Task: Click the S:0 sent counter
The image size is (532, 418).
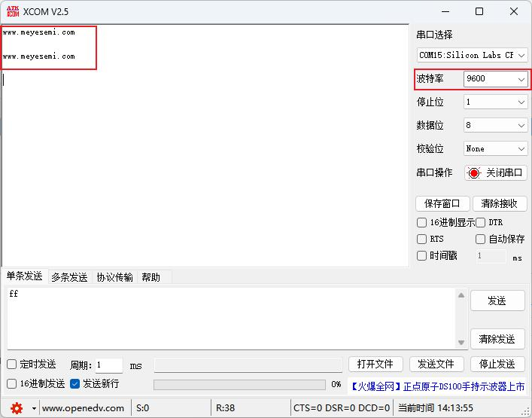Action: coord(142,408)
